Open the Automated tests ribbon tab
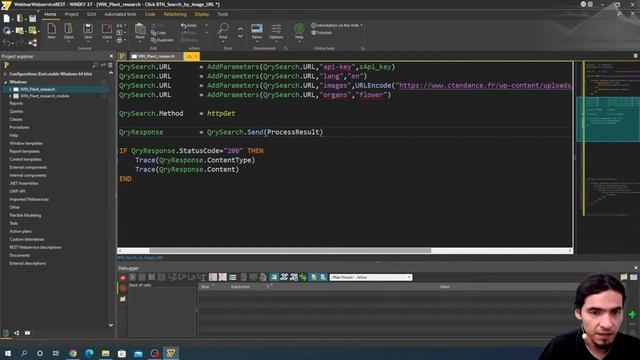Image resolution: width=640 pixels, height=360 pixels. [120, 14]
